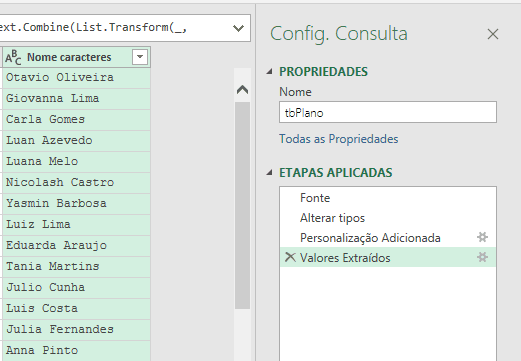Screen dimensions: 521x361
Task: Open gear settings for Valores Extraídos step
Action: pos(482,257)
